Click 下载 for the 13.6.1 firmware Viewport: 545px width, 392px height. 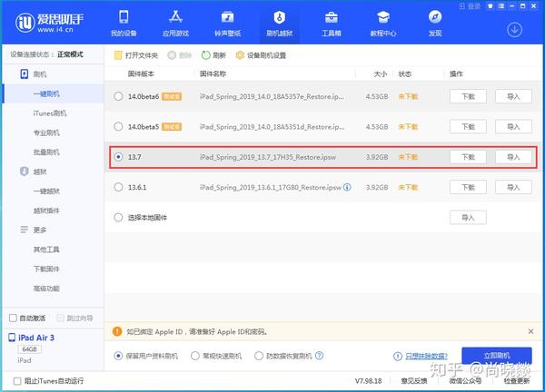click(468, 187)
